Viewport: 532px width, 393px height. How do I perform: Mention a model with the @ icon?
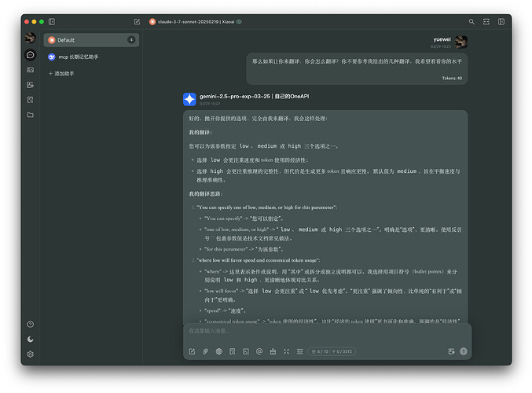coord(259,351)
